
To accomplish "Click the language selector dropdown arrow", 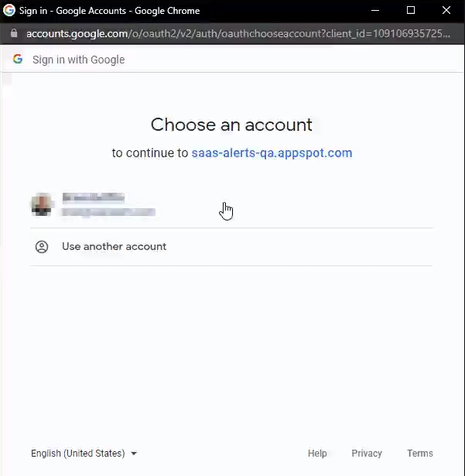I will click(x=134, y=454).
